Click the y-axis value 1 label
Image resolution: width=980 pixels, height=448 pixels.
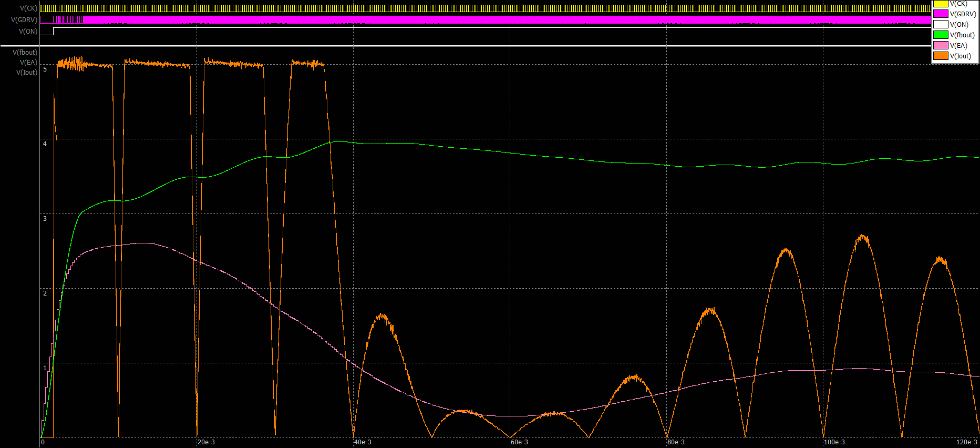pyautogui.click(x=45, y=368)
